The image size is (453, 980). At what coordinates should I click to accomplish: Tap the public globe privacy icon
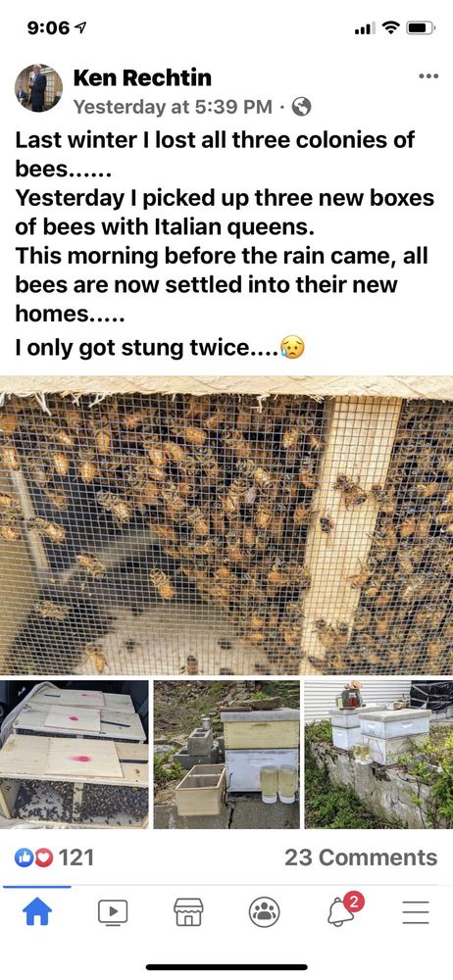click(302, 108)
